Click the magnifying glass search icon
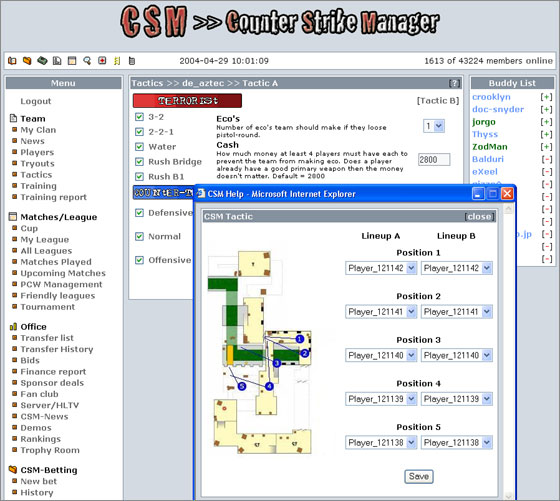The height and width of the screenshot is (501, 560). [87, 61]
